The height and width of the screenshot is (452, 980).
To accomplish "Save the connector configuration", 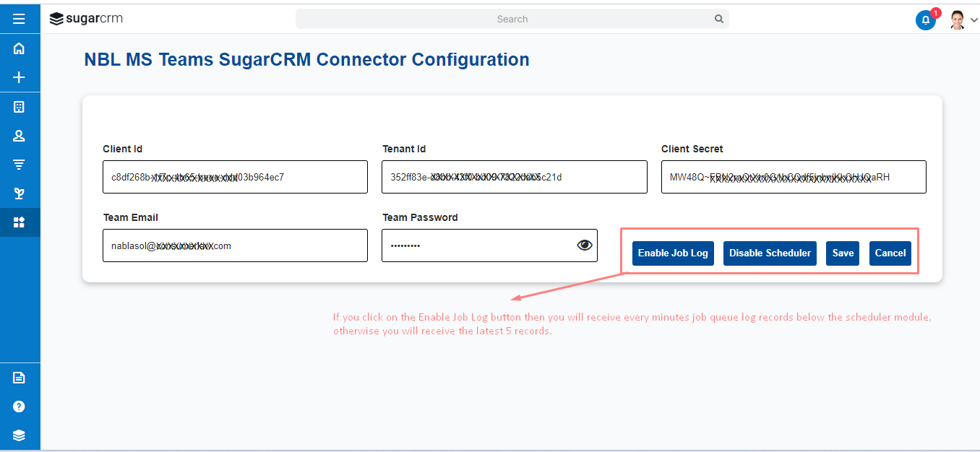I will 843,253.
